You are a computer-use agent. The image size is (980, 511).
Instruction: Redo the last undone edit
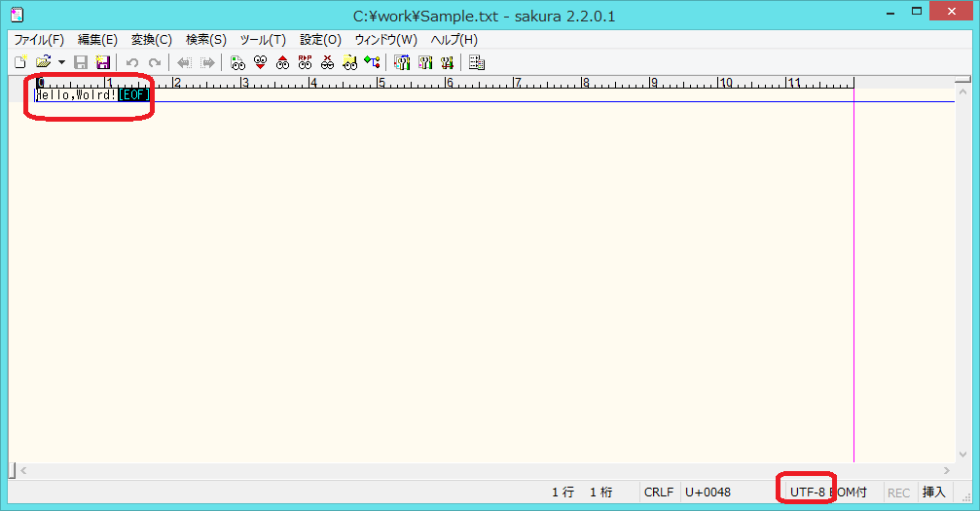click(x=155, y=62)
